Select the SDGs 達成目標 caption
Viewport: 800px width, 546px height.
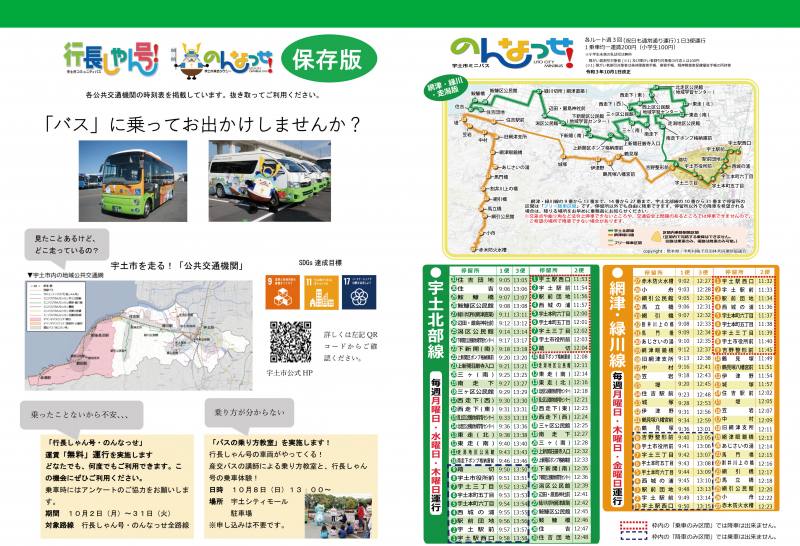[320, 263]
